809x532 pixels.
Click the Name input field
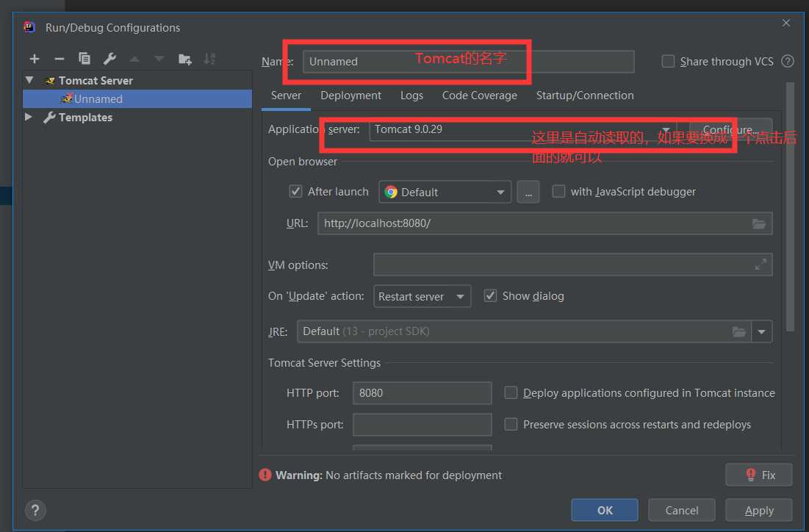coord(469,62)
